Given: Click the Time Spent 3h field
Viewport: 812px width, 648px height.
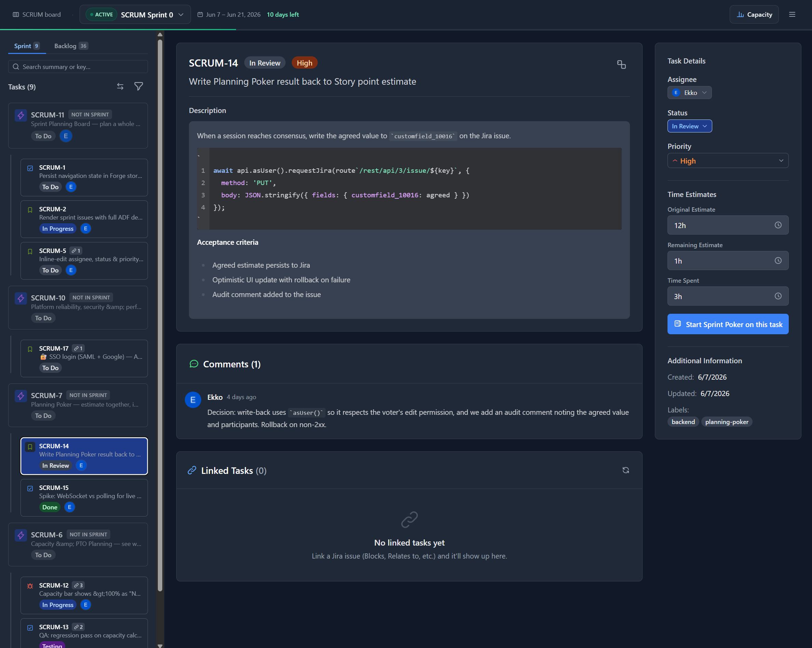Looking at the screenshot, I should (x=728, y=296).
